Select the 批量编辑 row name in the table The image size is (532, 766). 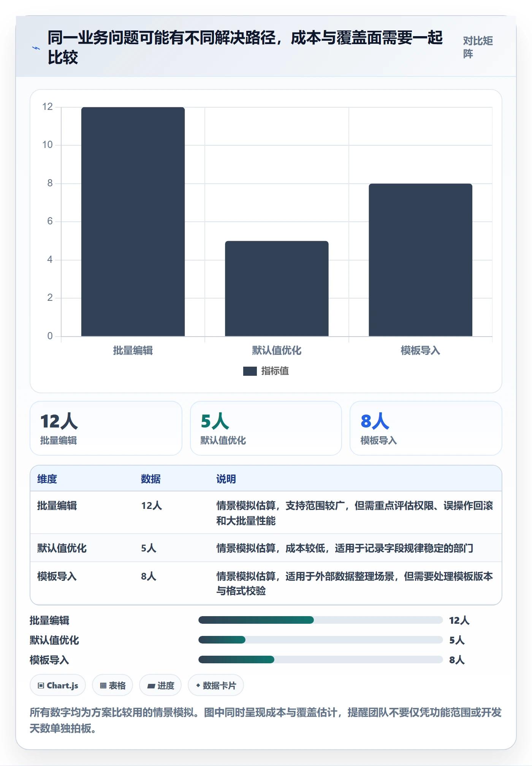pyautogui.click(x=57, y=506)
